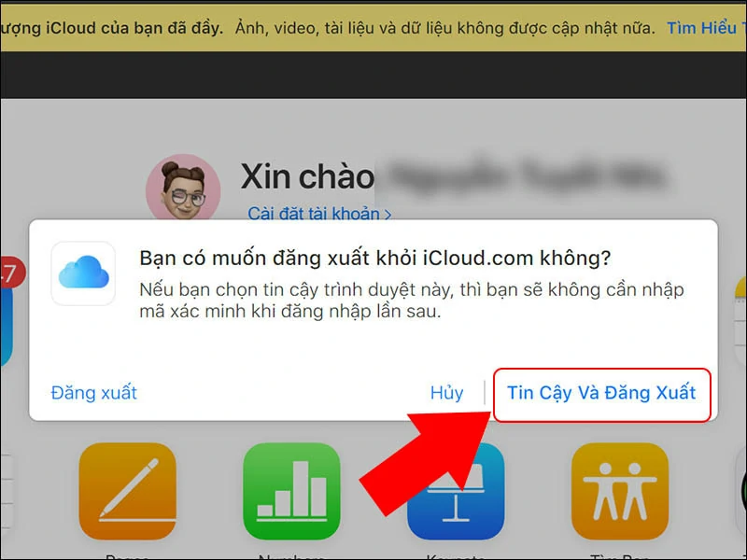Choose Đăng xuất without trusting browser
The height and width of the screenshot is (560, 747).
94,393
